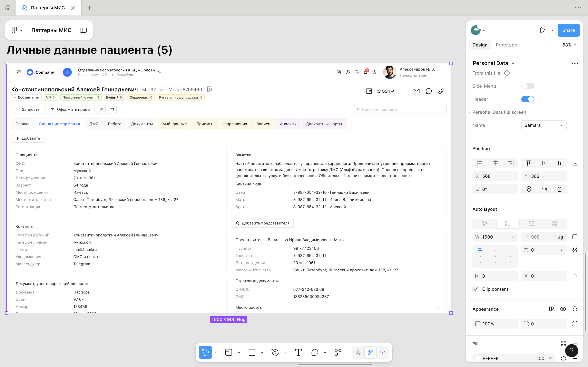
Task: Collapse Personal Data Fullscreen section
Action: click(x=469, y=112)
